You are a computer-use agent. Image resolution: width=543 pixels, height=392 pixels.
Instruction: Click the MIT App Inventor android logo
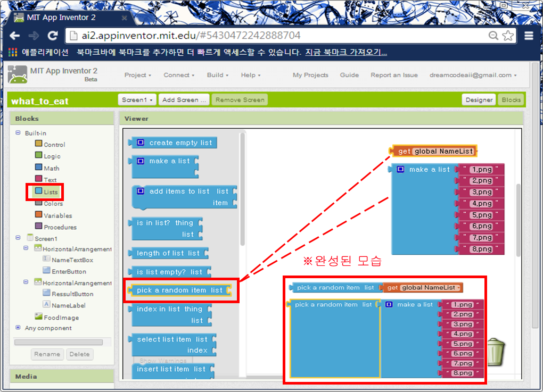pos(18,74)
